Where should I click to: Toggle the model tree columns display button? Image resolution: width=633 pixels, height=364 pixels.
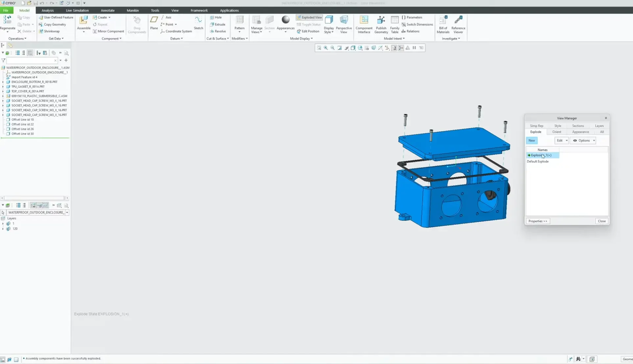pos(30,53)
